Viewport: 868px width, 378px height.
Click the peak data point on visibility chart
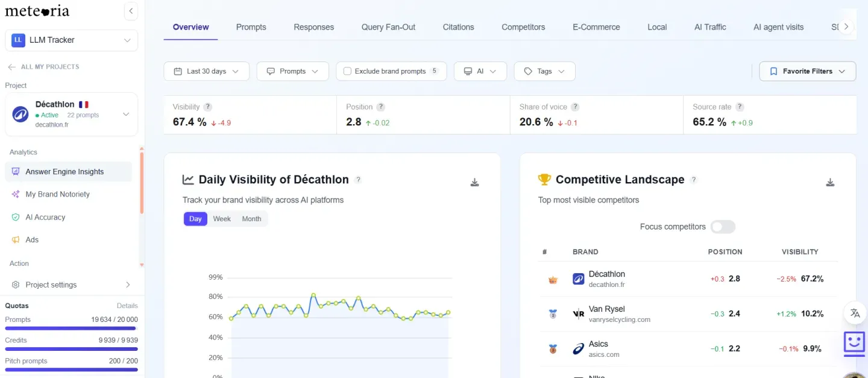313,295
